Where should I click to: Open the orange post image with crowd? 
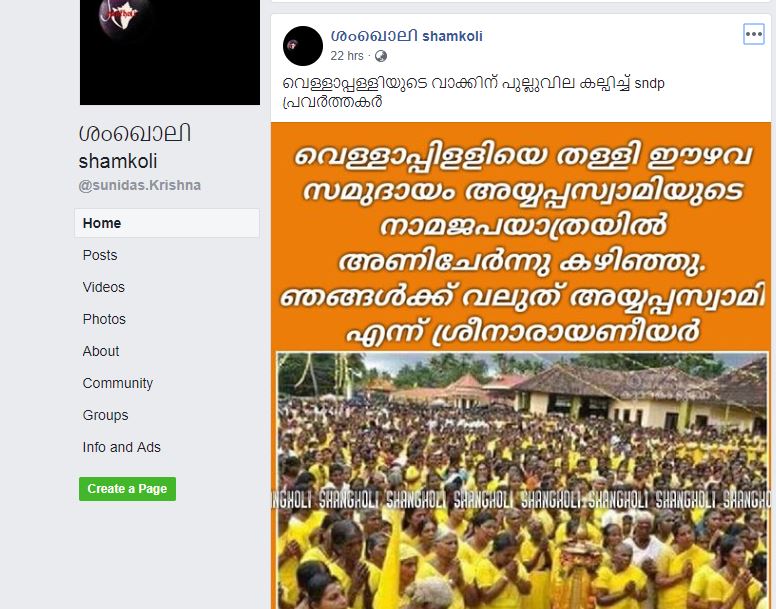(x=521, y=366)
